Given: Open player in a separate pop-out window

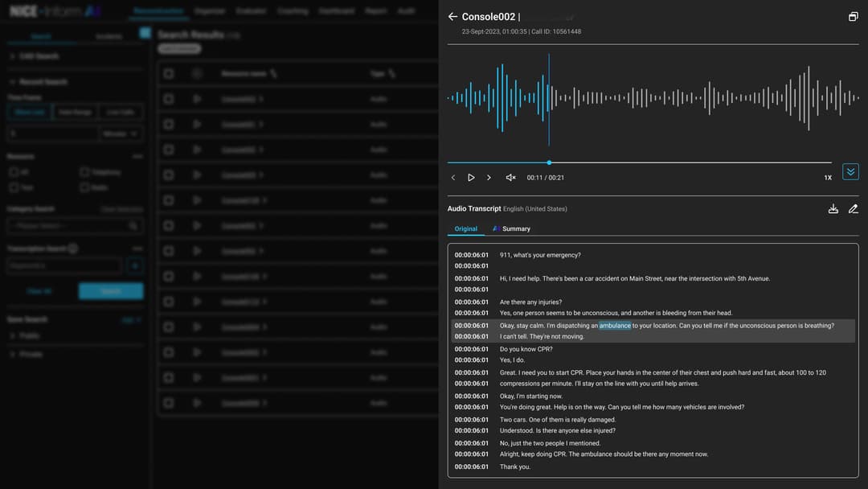Looking at the screenshot, I should [853, 17].
